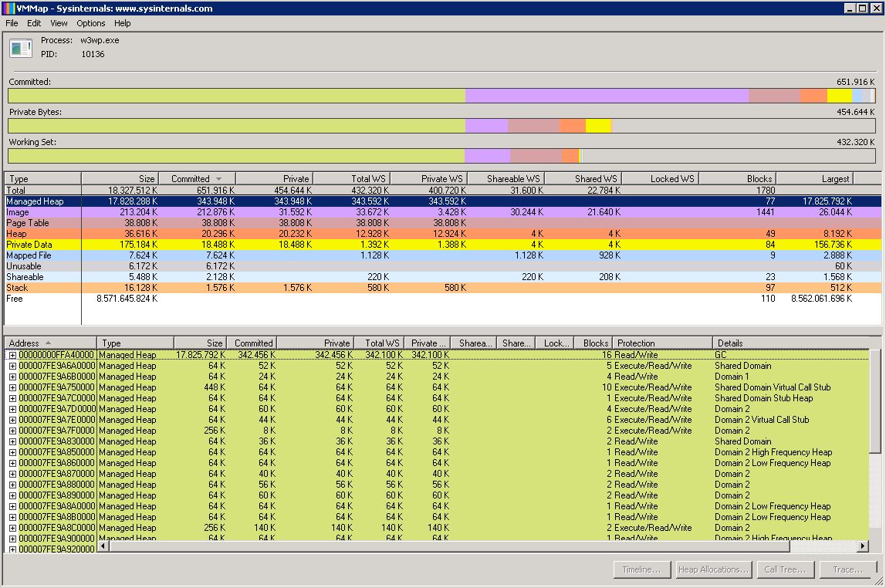Expand address 000007FE9A850000 row
Viewport: 886px width, 588px height.
pyautogui.click(x=12, y=452)
